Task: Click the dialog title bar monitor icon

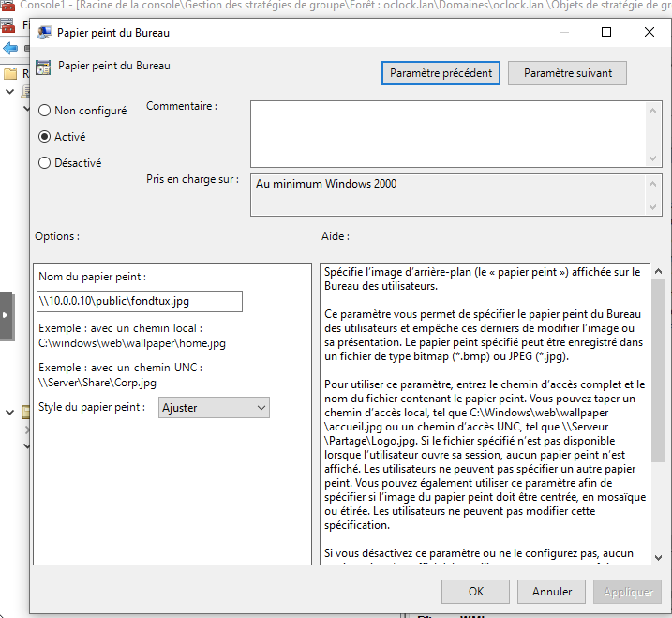Action: coord(44,33)
